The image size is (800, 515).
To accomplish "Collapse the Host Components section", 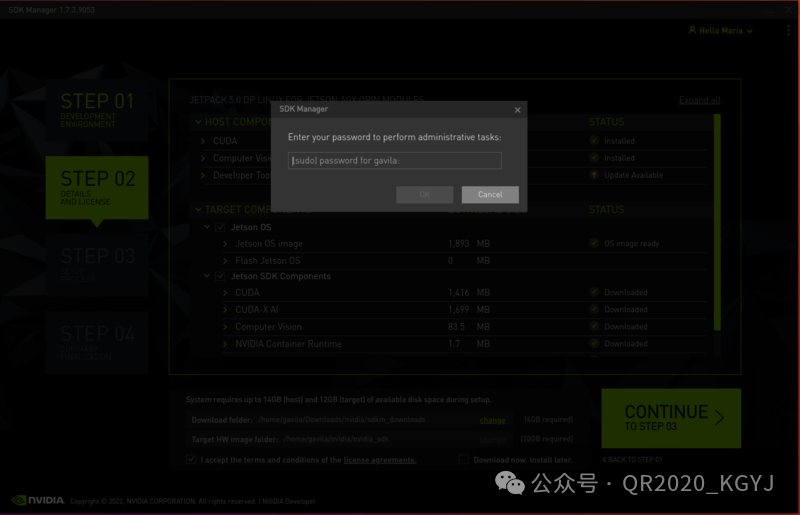I will (198, 122).
